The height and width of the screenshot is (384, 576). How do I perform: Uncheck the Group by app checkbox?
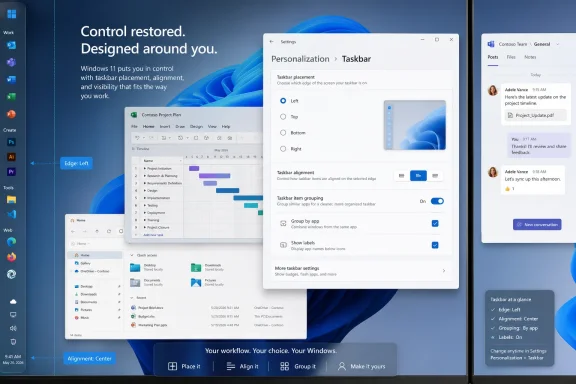pyautogui.click(x=435, y=223)
